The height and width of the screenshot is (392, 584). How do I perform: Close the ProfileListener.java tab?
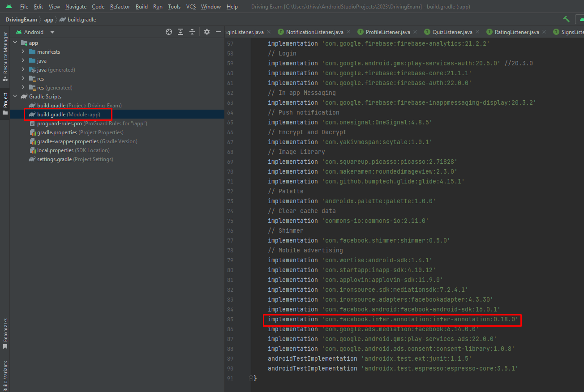click(x=415, y=32)
